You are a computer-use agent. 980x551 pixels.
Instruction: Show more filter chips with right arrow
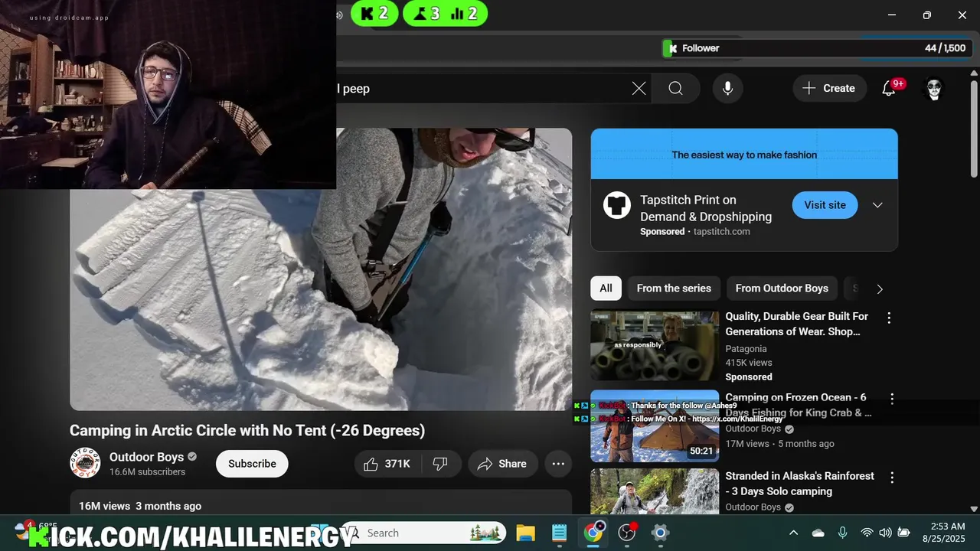tap(880, 289)
